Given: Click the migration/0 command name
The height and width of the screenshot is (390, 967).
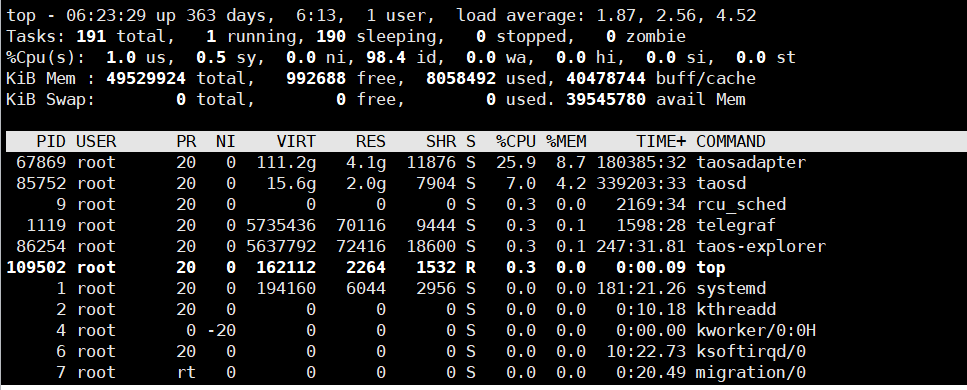Looking at the screenshot, I should click(x=751, y=373).
